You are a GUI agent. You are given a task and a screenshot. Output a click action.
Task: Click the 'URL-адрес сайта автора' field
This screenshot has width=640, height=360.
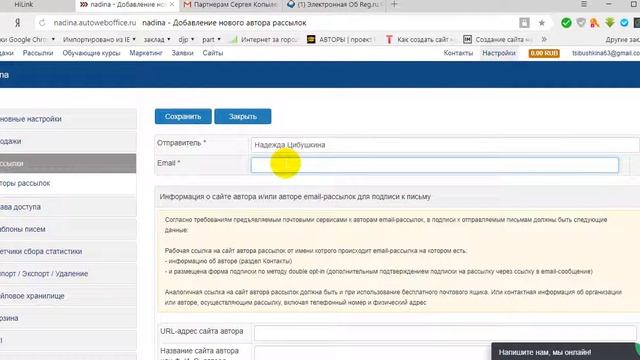[445, 333]
